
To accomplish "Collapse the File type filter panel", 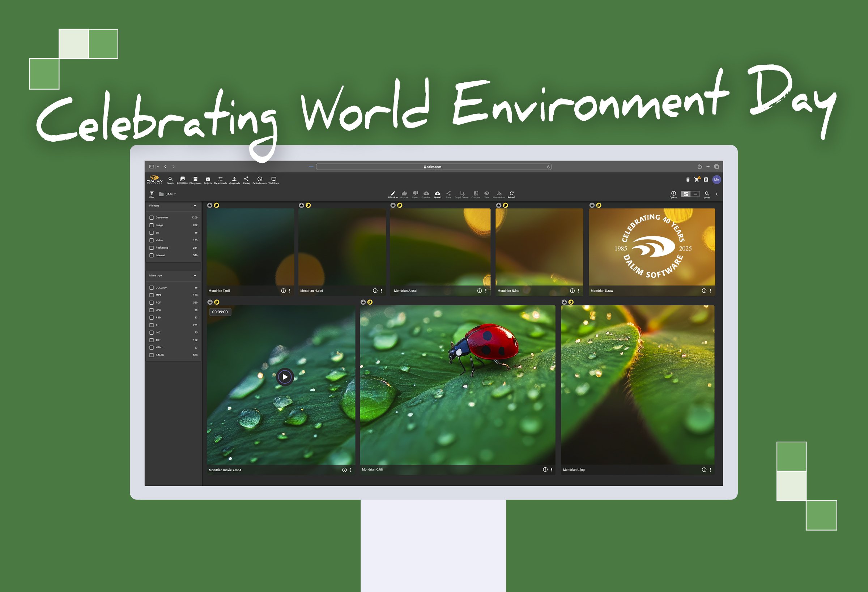I will (195, 206).
